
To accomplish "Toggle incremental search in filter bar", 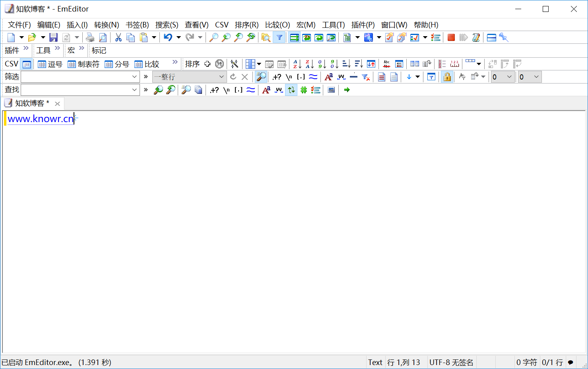I will [x=261, y=77].
